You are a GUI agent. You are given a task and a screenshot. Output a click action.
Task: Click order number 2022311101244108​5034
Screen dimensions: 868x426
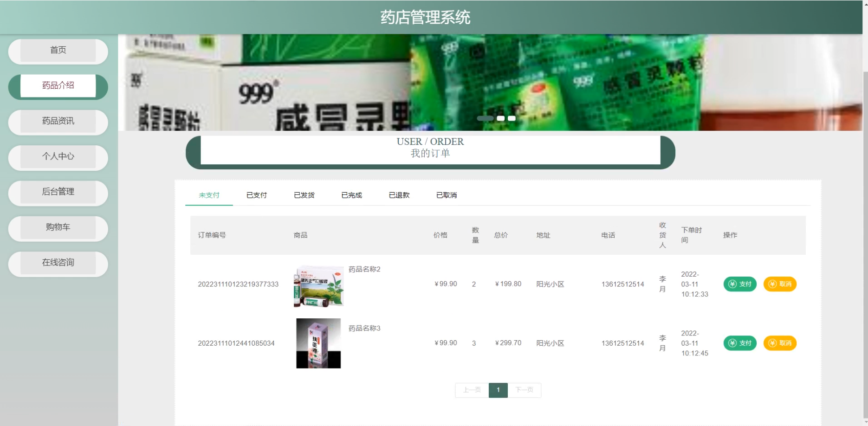[236, 343]
